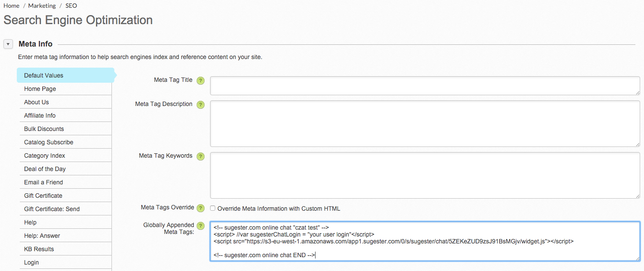This screenshot has height=271, width=644.
Task: Open the About Us meta settings
Action: click(x=37, y=102)
